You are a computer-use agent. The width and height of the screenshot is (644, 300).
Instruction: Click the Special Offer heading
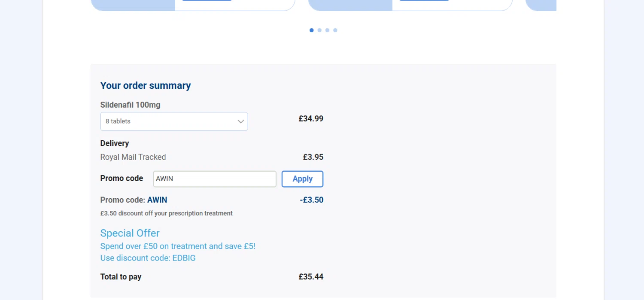point(130,233)
